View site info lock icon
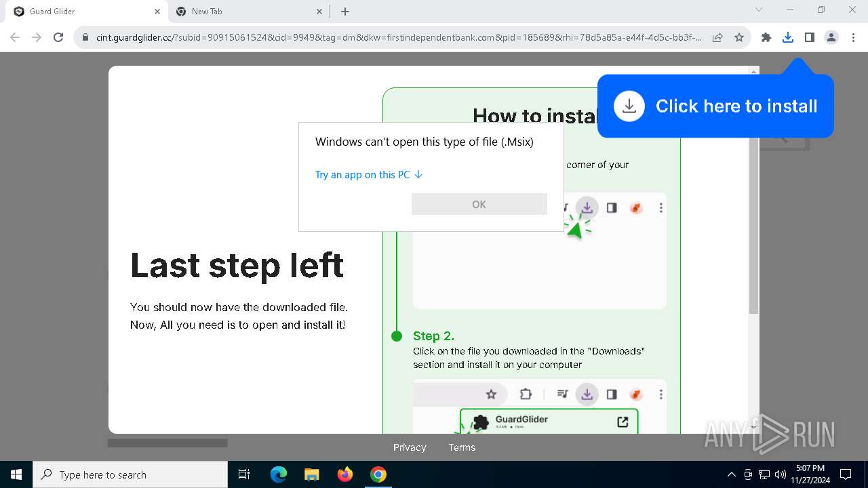Viewport: 868px width, 488px height. click(85, 37)
